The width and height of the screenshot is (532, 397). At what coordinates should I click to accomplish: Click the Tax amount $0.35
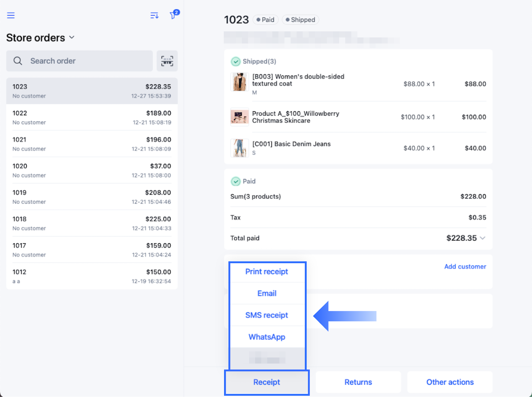[477, 218]
